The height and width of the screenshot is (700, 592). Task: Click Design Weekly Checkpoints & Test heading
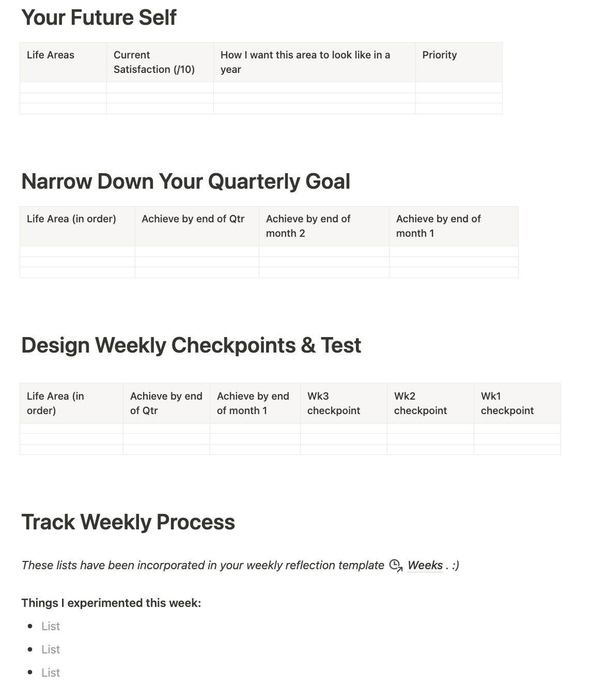[x=191, y=345]
